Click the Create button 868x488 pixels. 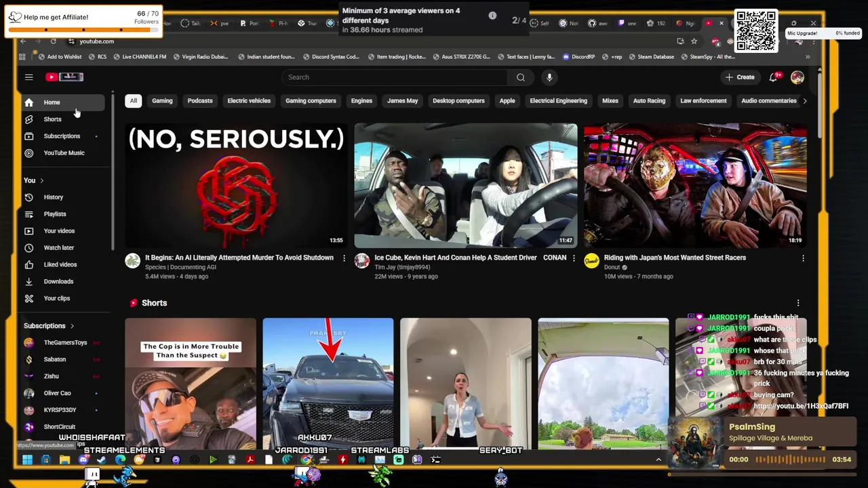coord(739,77)
